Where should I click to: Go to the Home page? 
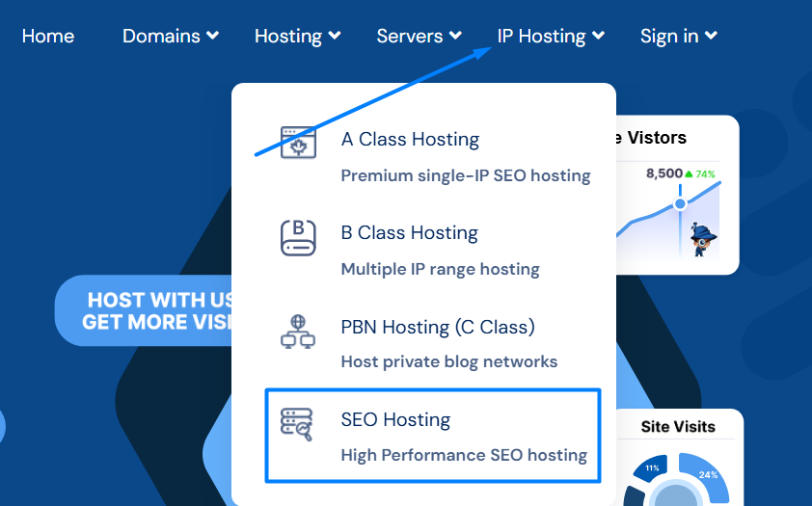pos(48,36)
